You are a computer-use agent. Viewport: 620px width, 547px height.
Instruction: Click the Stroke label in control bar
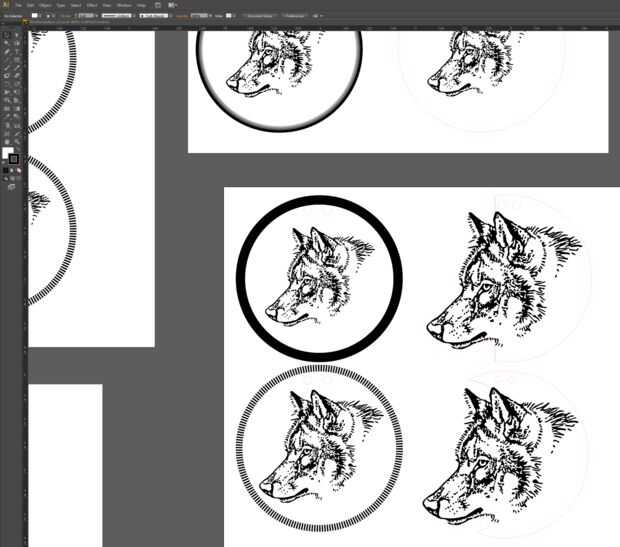point(67,16)
